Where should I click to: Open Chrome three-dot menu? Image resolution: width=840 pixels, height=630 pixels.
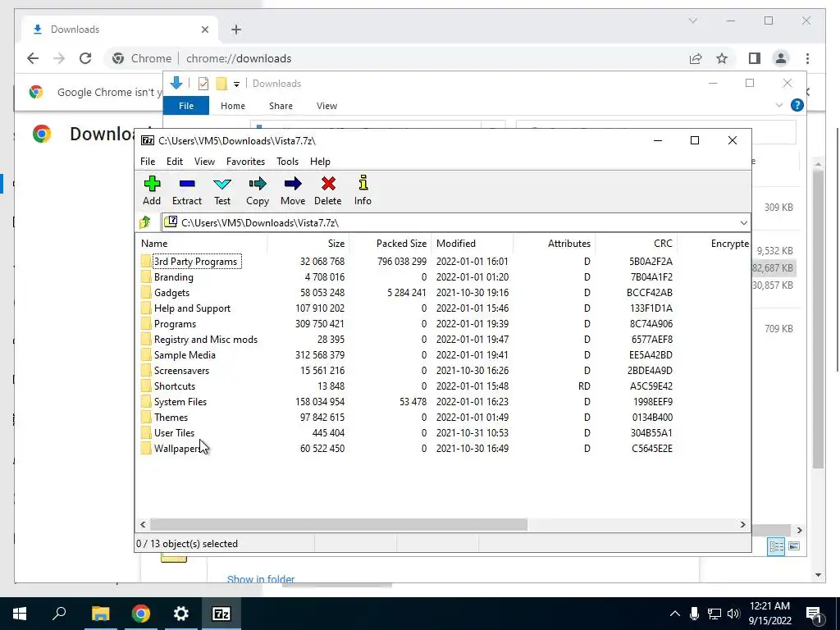pos(807,58)
